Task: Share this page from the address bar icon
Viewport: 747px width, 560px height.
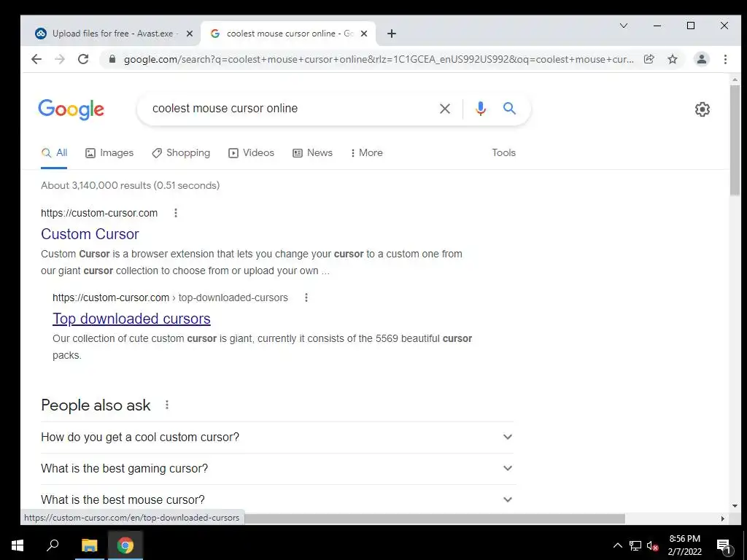Action: click(x=649, y=59)
